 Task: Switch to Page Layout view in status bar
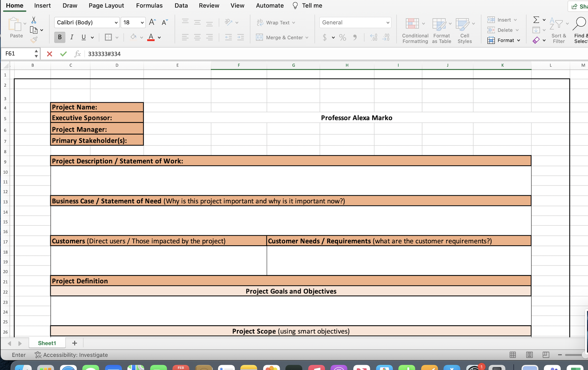click(x=529, y=355)
